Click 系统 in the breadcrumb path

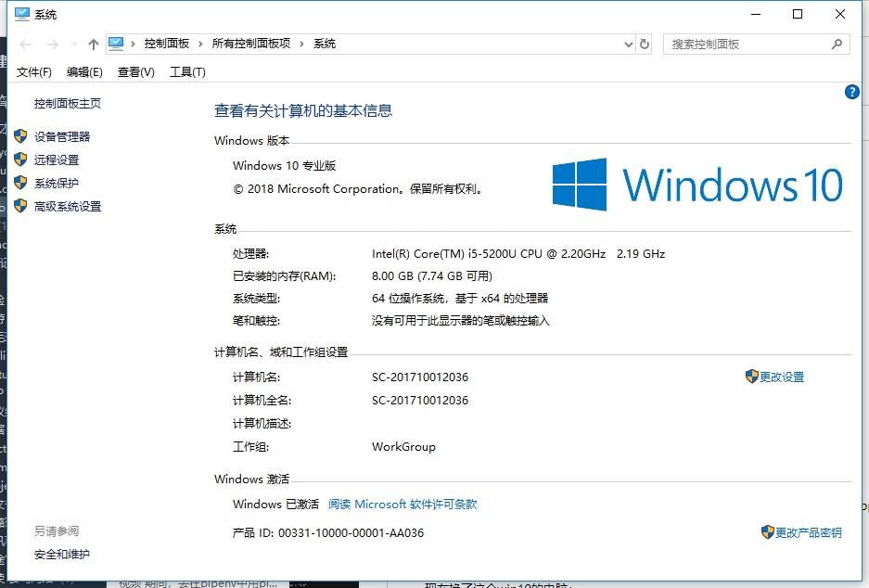325,44
